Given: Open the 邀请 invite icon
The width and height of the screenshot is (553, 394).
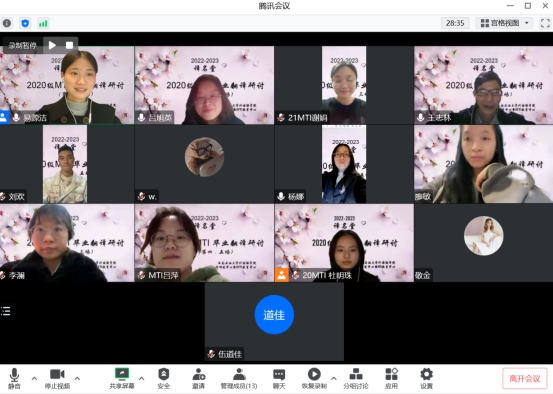Looking at the screenshot, I should 199,378.
